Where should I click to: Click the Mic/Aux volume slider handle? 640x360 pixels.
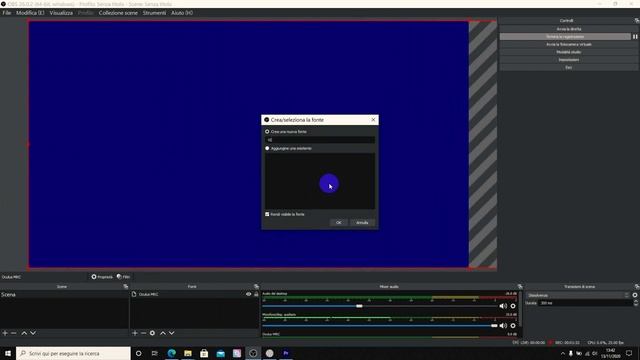[494, 325]
